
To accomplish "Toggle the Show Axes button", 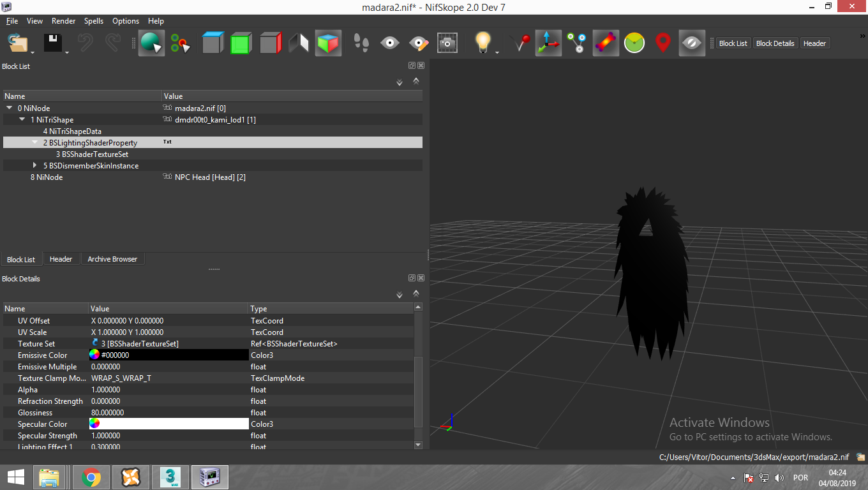I will (548, 43).
